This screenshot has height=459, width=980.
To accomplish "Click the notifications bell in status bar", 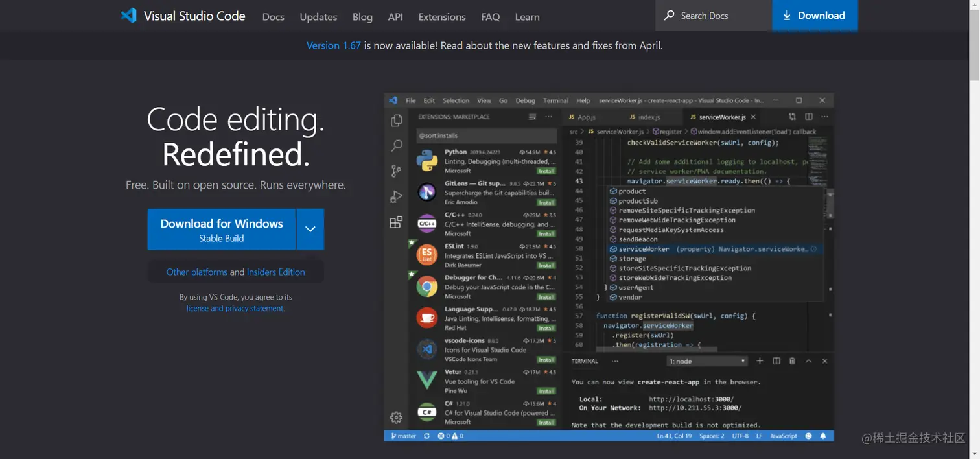I will coord(824,436).
